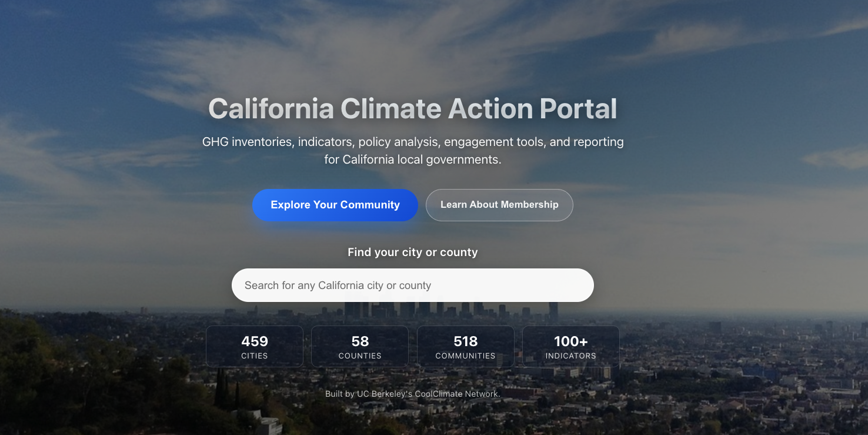
Task: Select the 459 Cities stat card
Action: coord(255,347)
